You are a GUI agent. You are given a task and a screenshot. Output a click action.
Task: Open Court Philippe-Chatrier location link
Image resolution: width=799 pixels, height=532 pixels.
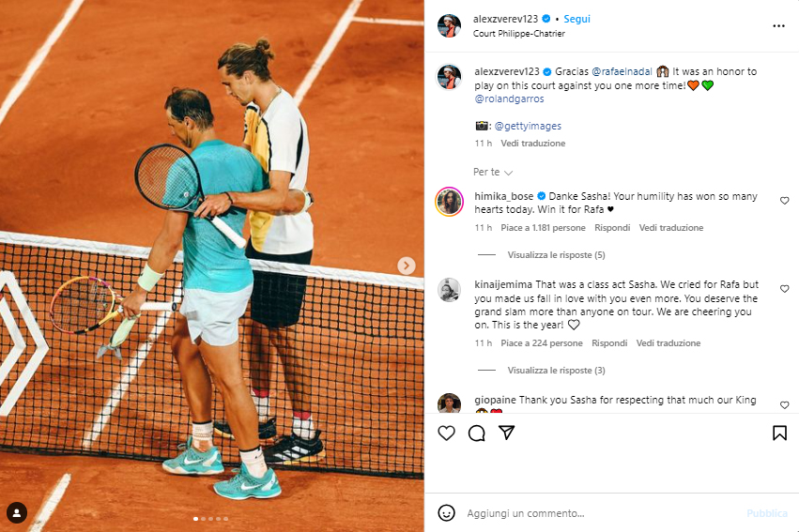[x=518, y=34]
